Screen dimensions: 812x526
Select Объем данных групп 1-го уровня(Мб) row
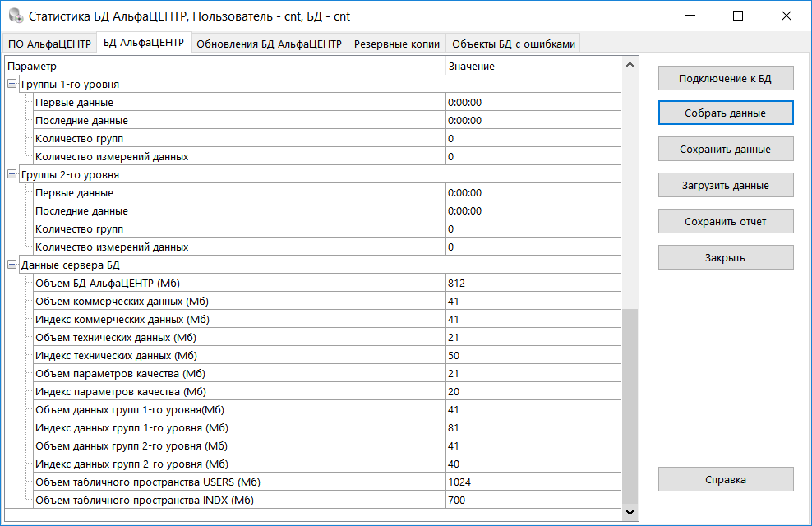point(327,410)
